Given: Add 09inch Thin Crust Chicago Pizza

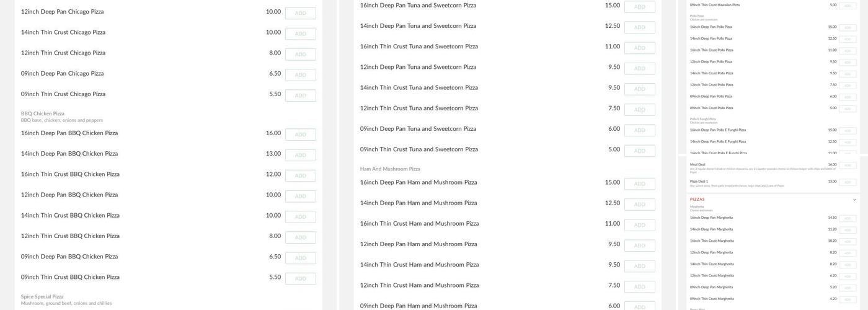Looking at the screenshot, I should (300, 95).
